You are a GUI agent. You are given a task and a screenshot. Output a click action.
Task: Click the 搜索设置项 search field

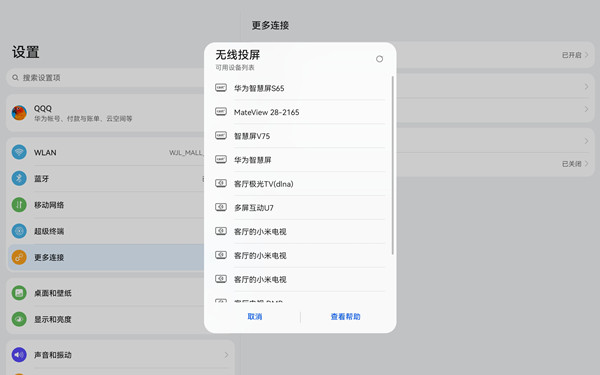(106, 78)
